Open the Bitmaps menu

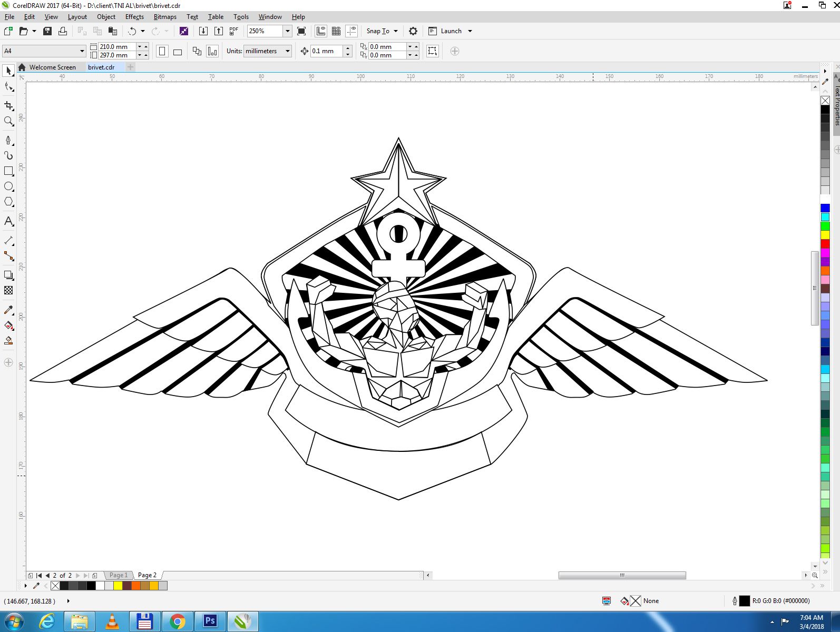click(x=165, y=17)
